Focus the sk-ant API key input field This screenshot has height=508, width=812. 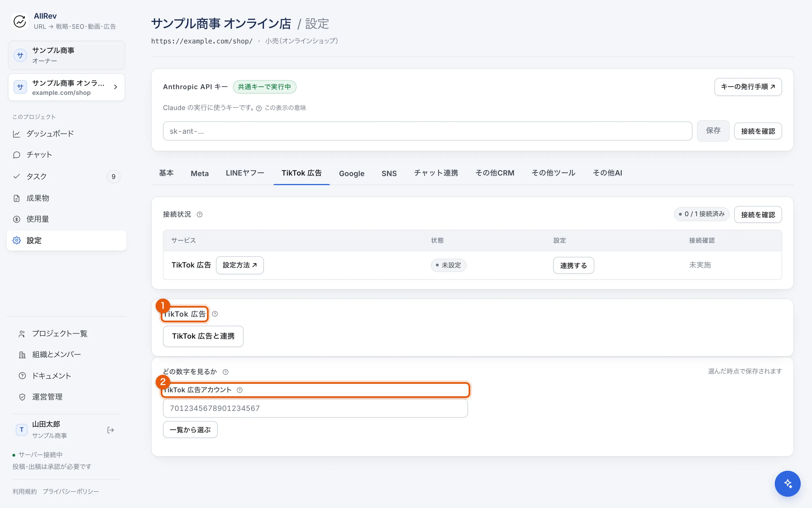427,131
